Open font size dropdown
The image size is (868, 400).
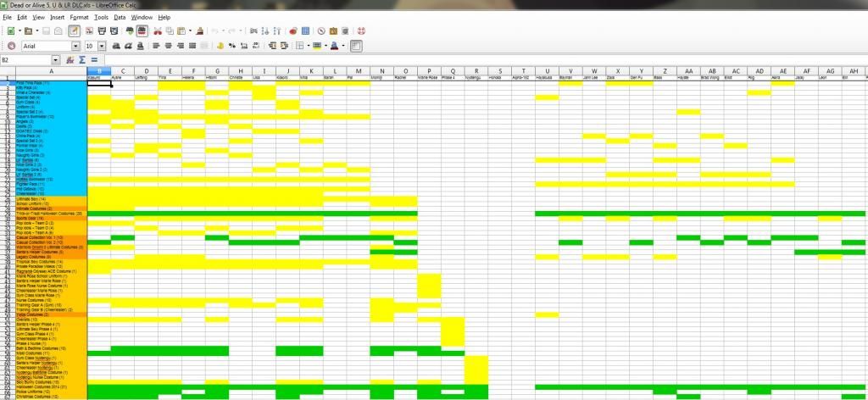(102, 46)
